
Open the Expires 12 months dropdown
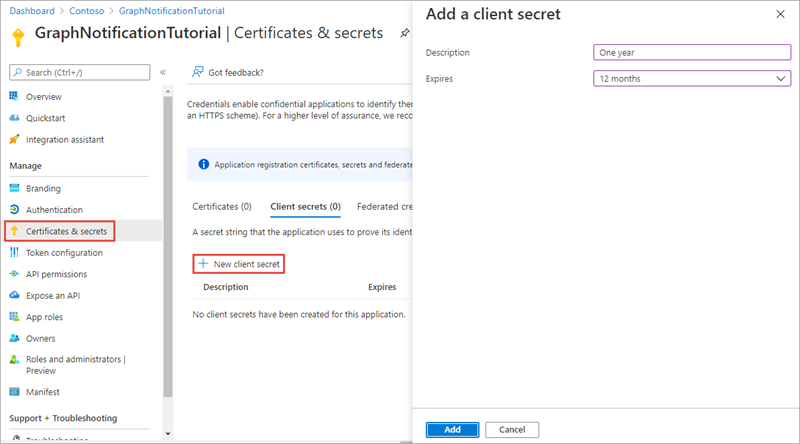click(692, 79)
